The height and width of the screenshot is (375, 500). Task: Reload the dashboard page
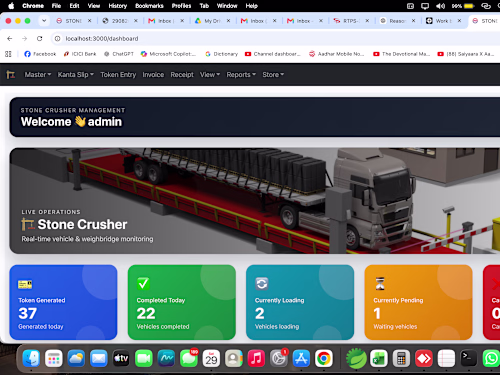(x=39, y=39)
